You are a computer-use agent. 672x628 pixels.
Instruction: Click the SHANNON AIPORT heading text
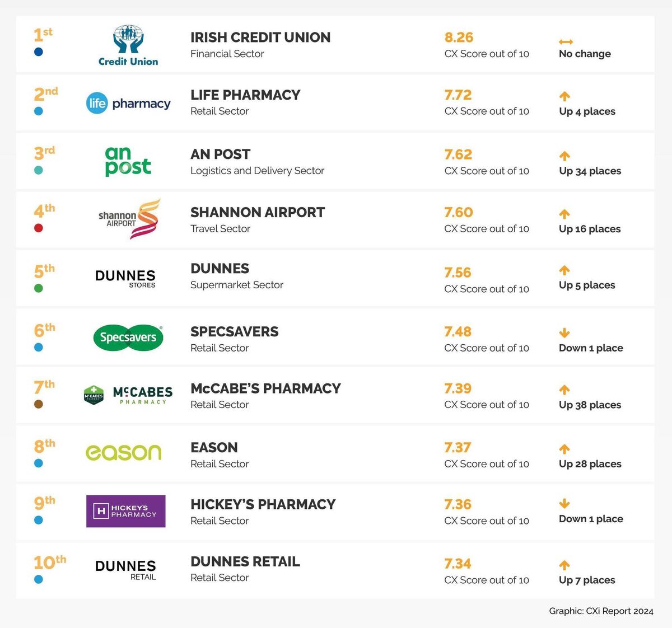258,213
